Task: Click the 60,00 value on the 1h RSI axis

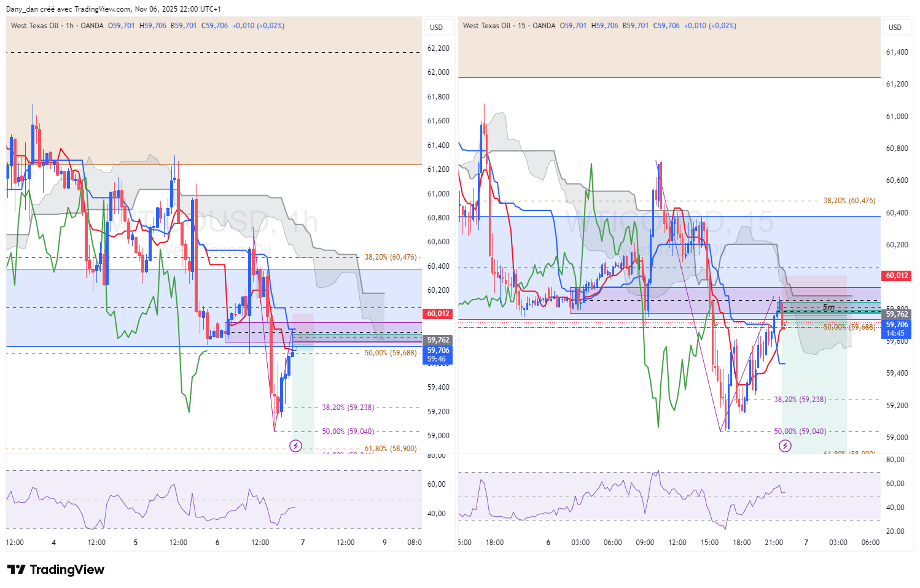Action: click(x=437, y=484)
